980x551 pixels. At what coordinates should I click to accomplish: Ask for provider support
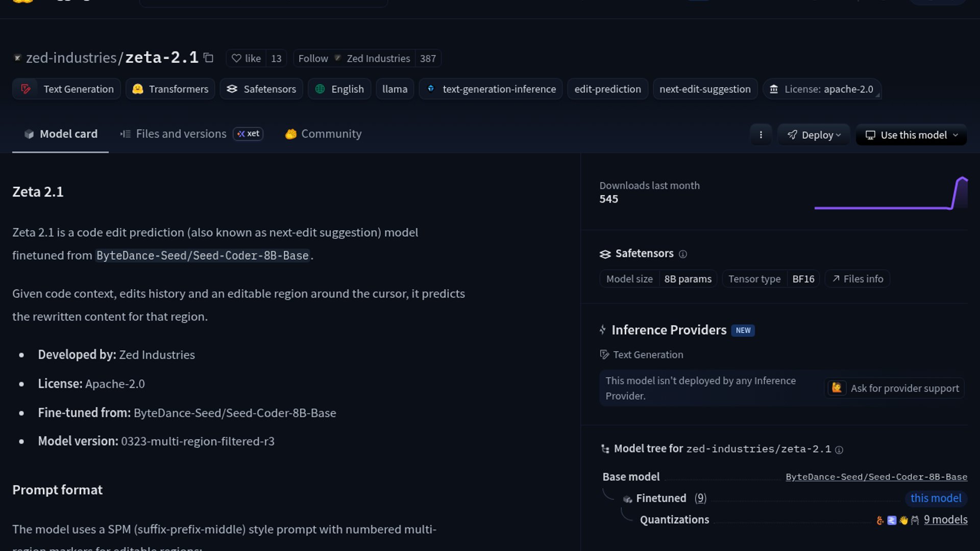pyautogui.click(x=894, y=388)
